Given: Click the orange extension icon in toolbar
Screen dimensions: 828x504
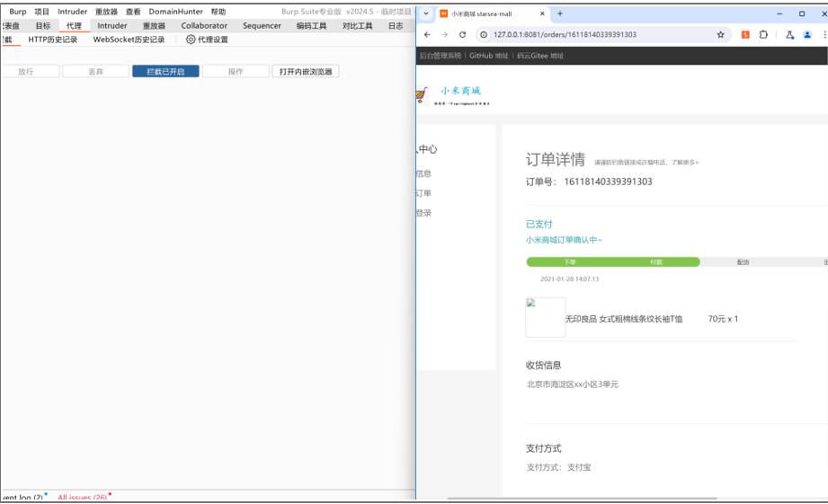Looking at the screenshot, I should coord(745,35).
